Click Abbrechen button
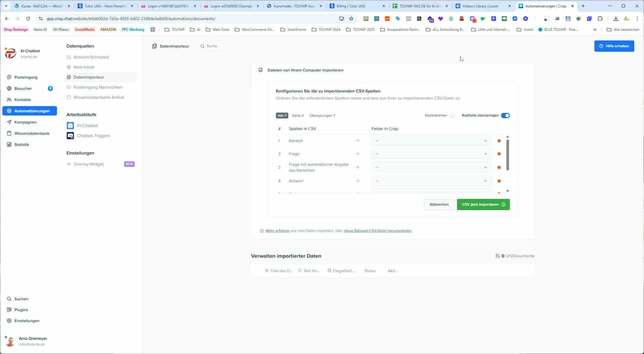 (x=439, y=205)
